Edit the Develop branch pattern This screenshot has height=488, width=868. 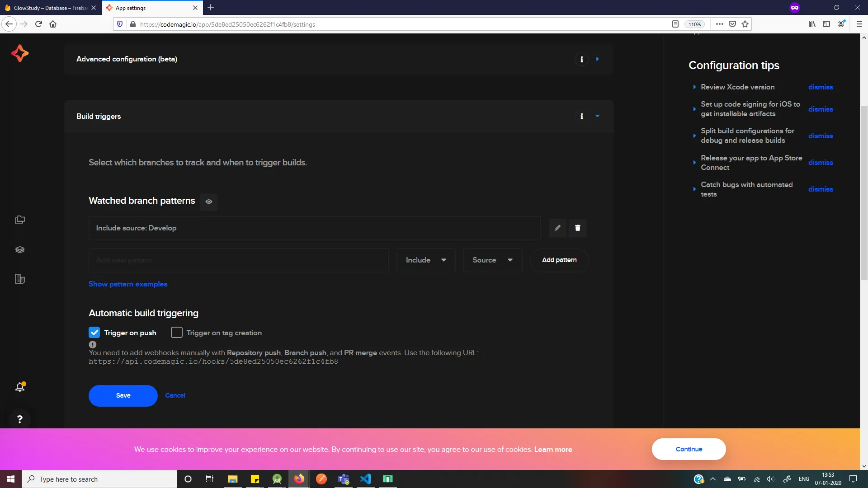[557, 228]
